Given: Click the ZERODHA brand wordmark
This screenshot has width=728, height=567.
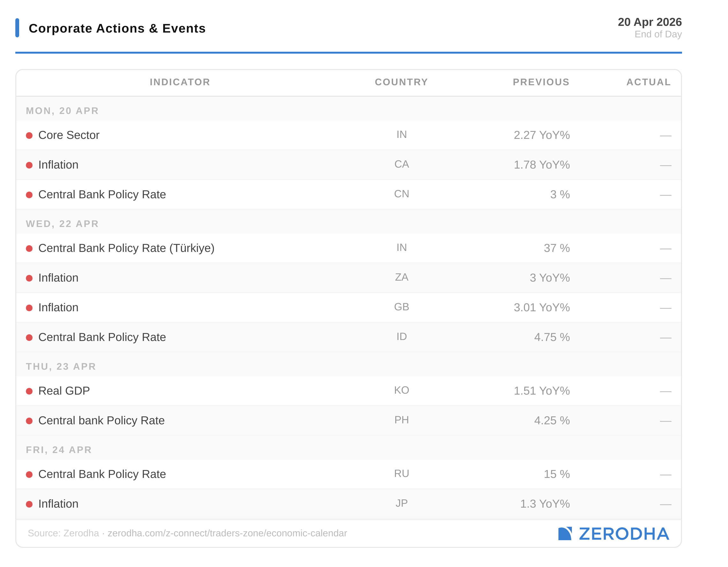Looking at the screenshot, I should click(624, 534).
